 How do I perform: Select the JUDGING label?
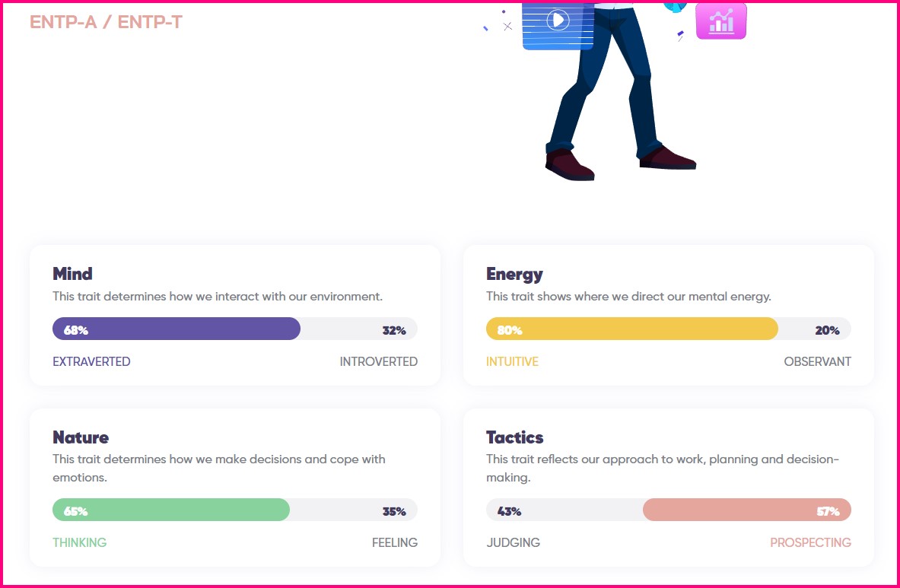click(x=513, y=542)
